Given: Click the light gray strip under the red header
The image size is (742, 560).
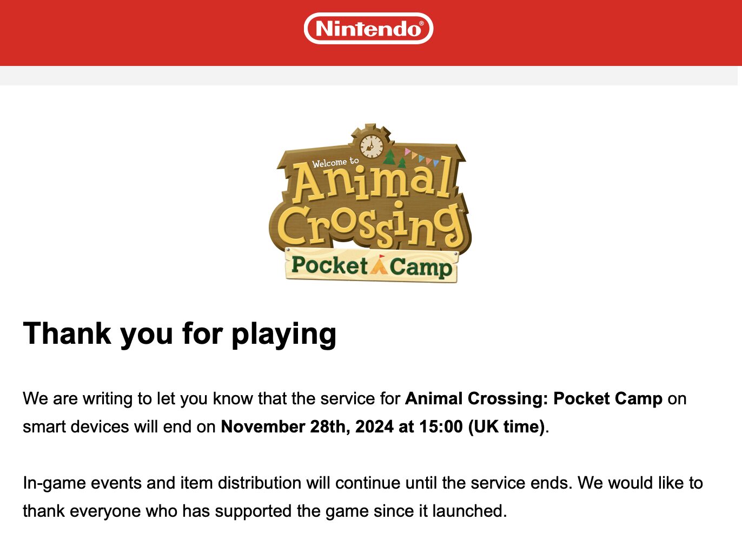Looking at the screenshot, I should point(369,76).
